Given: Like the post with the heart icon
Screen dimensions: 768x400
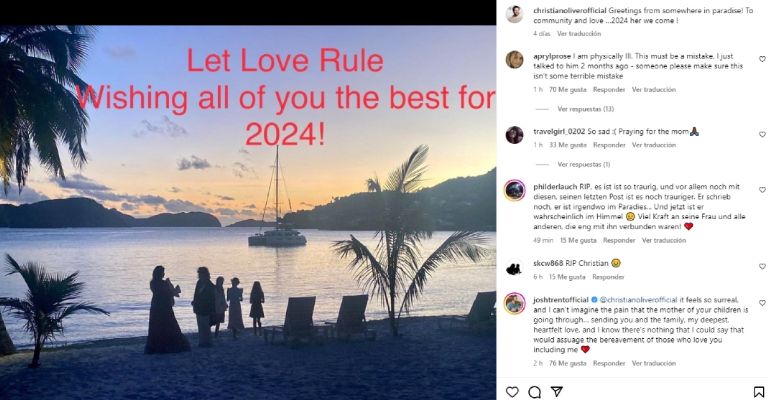Looking at the screenshot, I should pos(512,392).
